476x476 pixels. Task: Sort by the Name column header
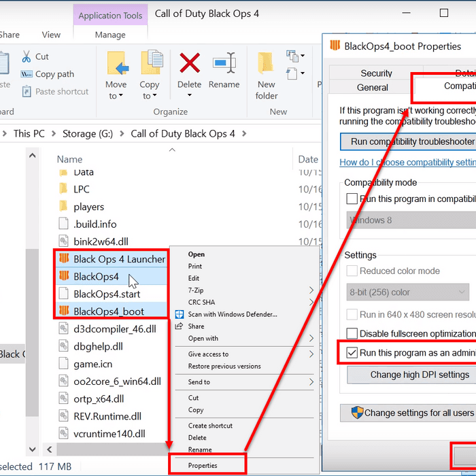coord(69,159)
